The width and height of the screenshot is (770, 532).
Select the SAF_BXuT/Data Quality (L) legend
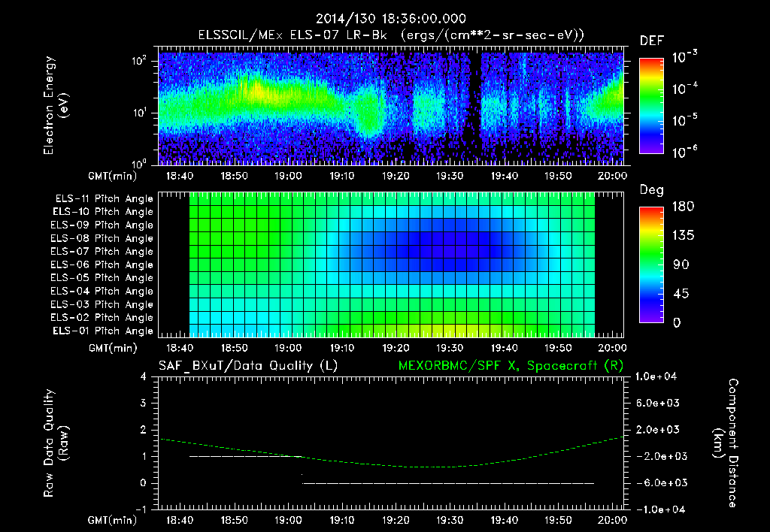(248, 366)
